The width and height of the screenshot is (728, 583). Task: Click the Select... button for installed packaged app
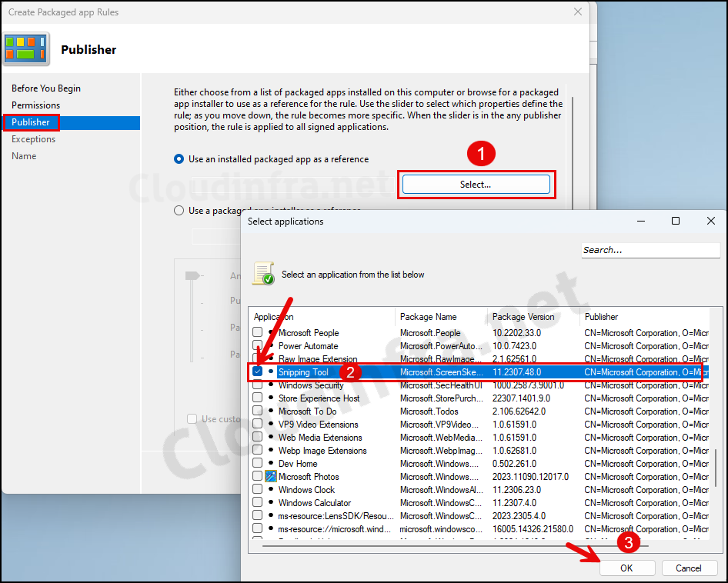coord(476,185)
